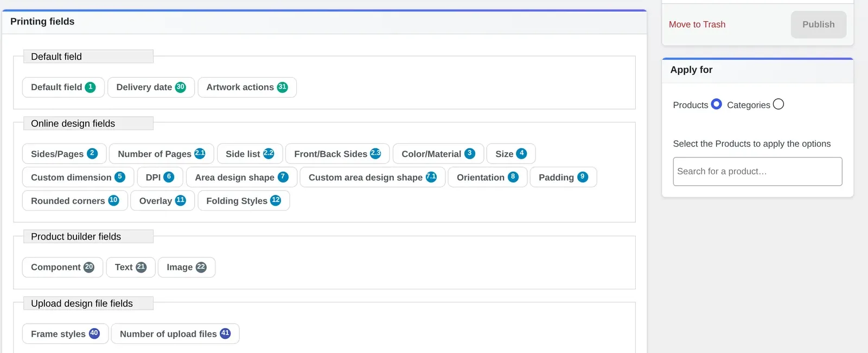Click the Select the Products instruction text
The width and height of the screenshot is (868, 353).
[x=751, y=144]
